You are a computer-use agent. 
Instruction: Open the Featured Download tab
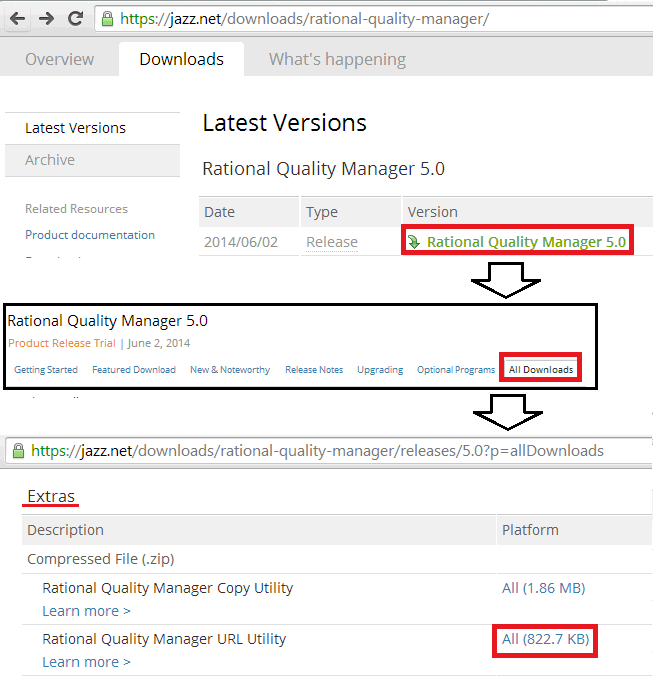click(134, 370)
